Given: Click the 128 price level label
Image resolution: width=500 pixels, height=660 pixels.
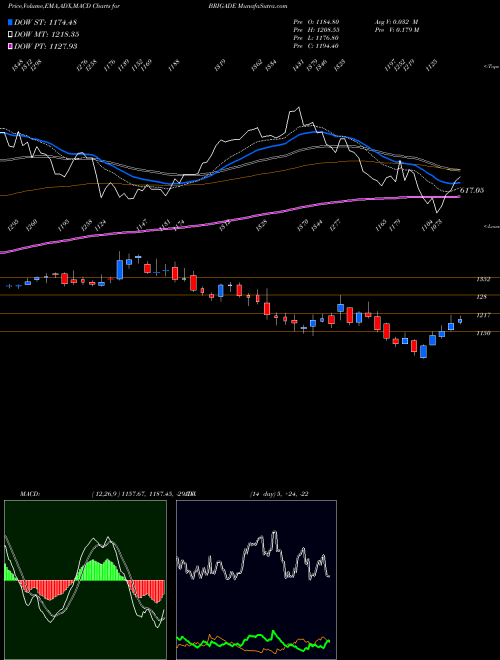Looking at the screenshot, I should point(481,297).
